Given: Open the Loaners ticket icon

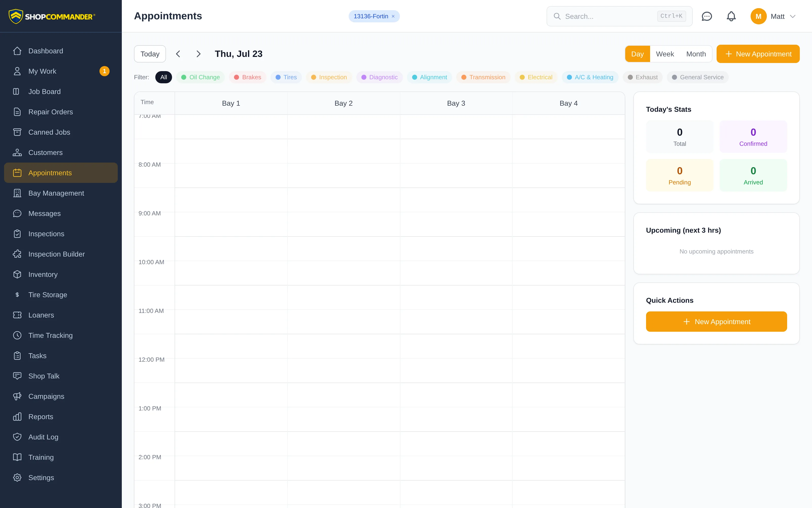Looking at the screenshot, I should click(17, 315).
